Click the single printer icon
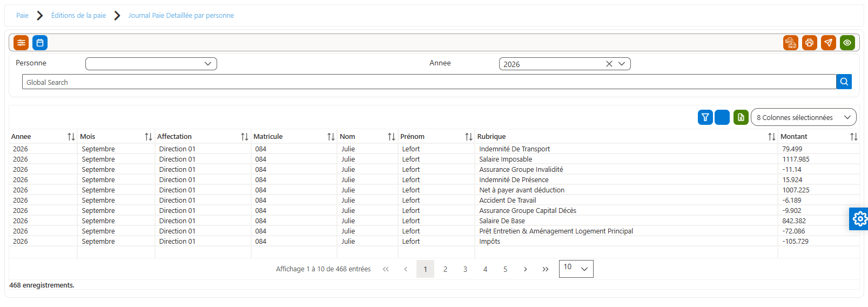 [x=810, y=43]
